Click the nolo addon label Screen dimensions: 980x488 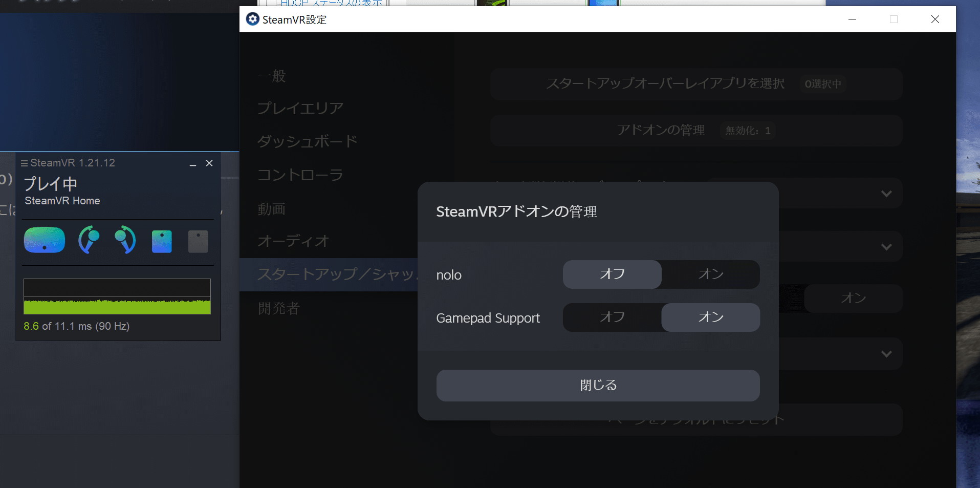pos(449,275)
